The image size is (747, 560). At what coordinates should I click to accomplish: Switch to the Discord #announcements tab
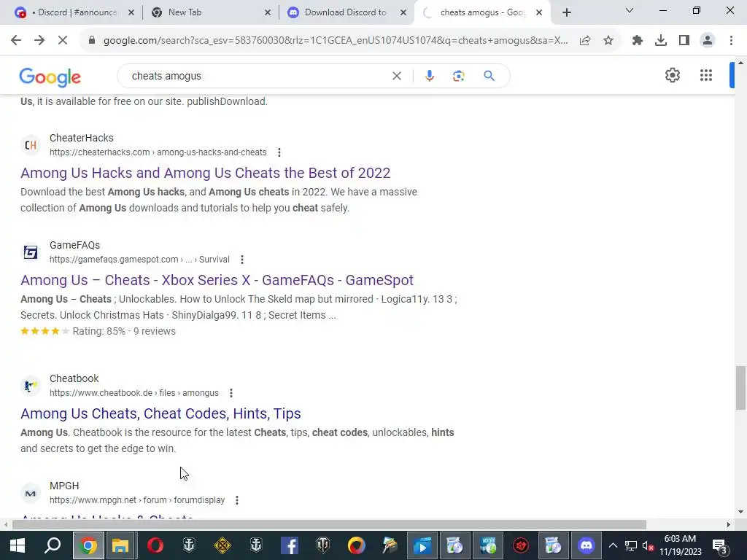click(x=76, y=12)
